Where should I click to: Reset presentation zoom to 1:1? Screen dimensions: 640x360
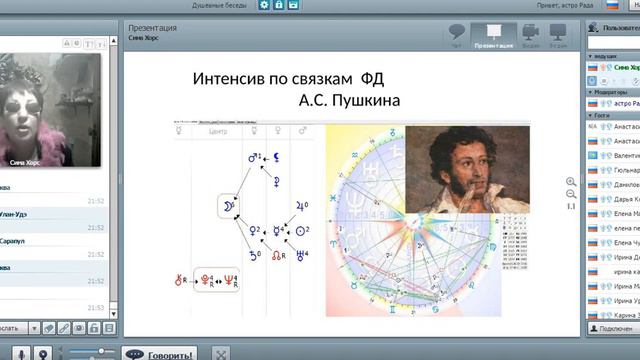pyautogui.click(x=571, y=207)
